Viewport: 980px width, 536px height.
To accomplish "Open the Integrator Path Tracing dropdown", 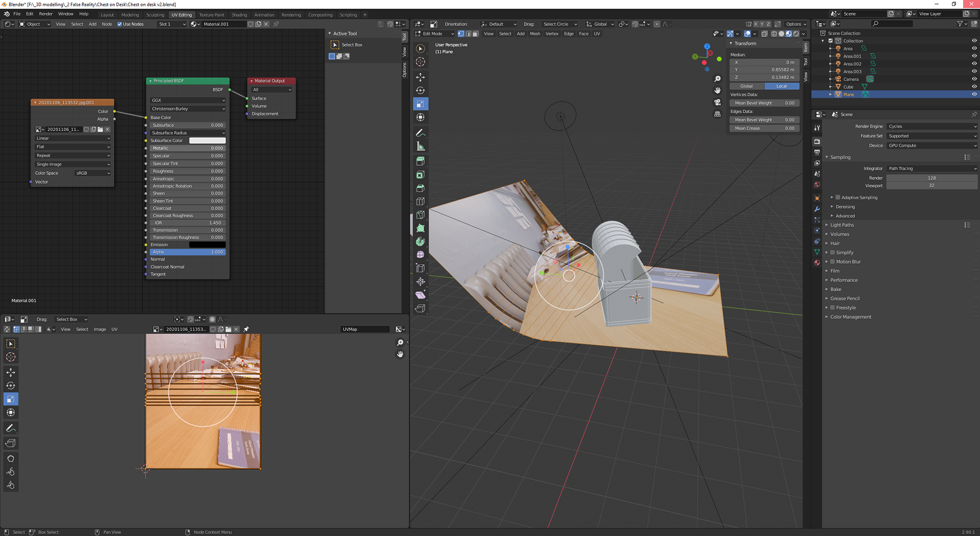I will (932, 169).
